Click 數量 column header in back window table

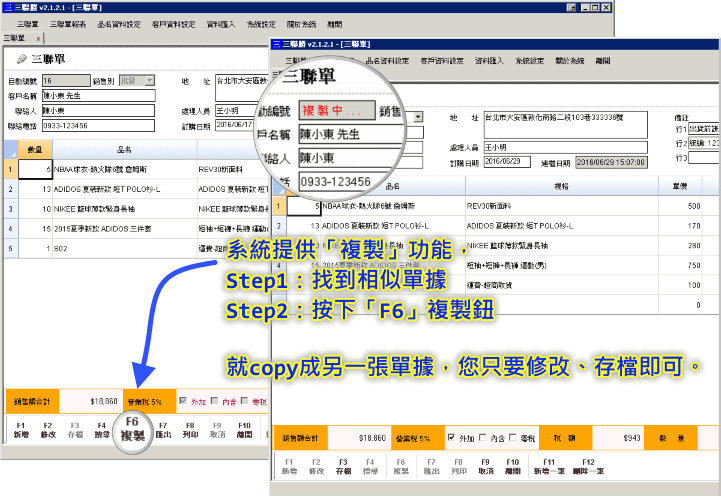pos(35,150)
